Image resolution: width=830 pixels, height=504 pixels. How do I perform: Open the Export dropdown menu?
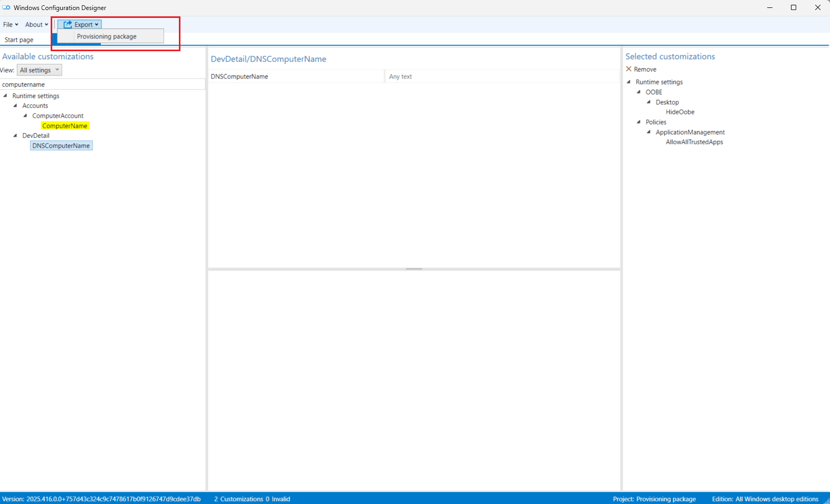(x=80, y=24)
